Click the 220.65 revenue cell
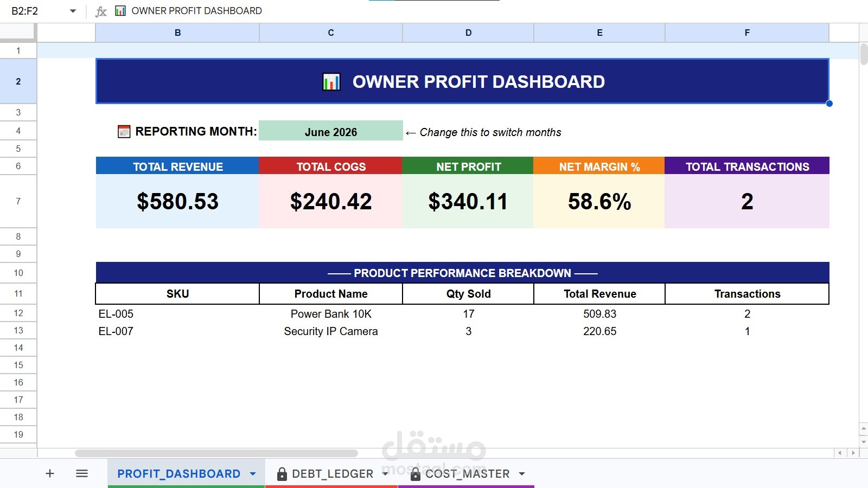The height and width of the screenshot is (488, 868). 599,331
